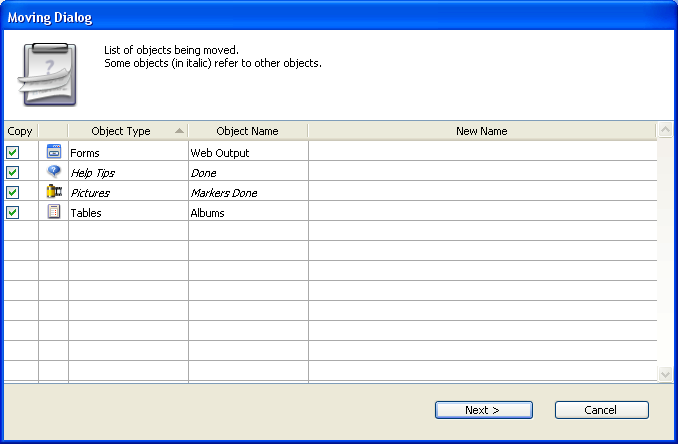Image resolution: width=678 pixels, height=444 pixels.
Task: Click the Tables object icon
Action: [54, 212]
